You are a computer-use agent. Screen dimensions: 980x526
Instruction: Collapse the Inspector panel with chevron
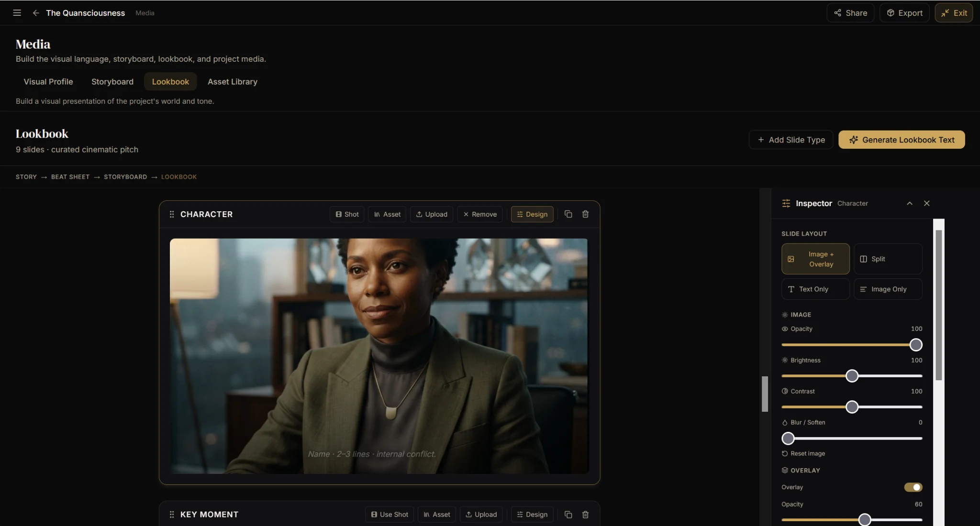pyautogui.click(x=909, y=203)
